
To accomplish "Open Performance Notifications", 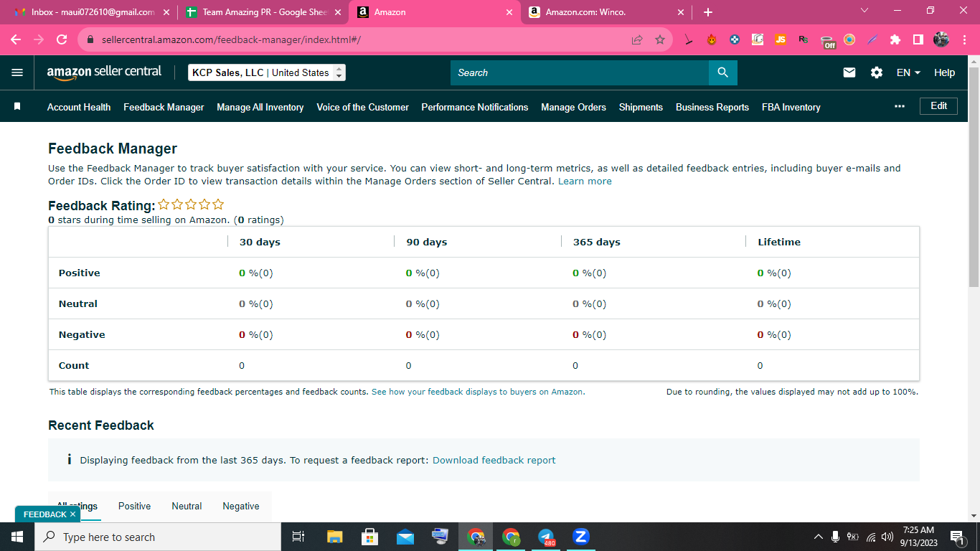I will 475,107.
